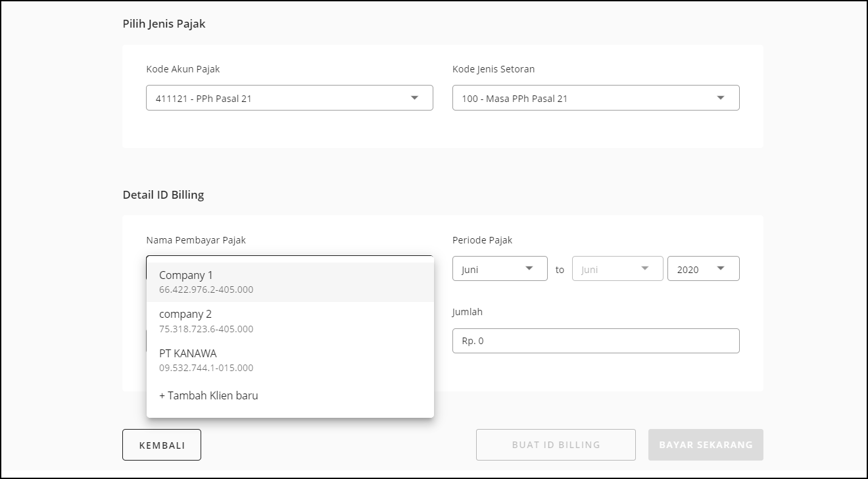868x479 pixels.
Task: Select the entry with NPWP 09.532.744.1-015.000
Action: click(206, 368)
